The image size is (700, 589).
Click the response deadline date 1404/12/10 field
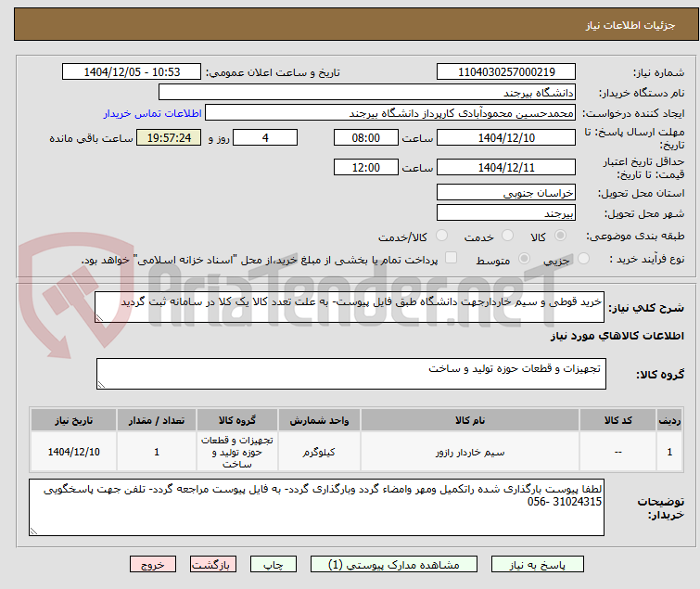point(506,137)
